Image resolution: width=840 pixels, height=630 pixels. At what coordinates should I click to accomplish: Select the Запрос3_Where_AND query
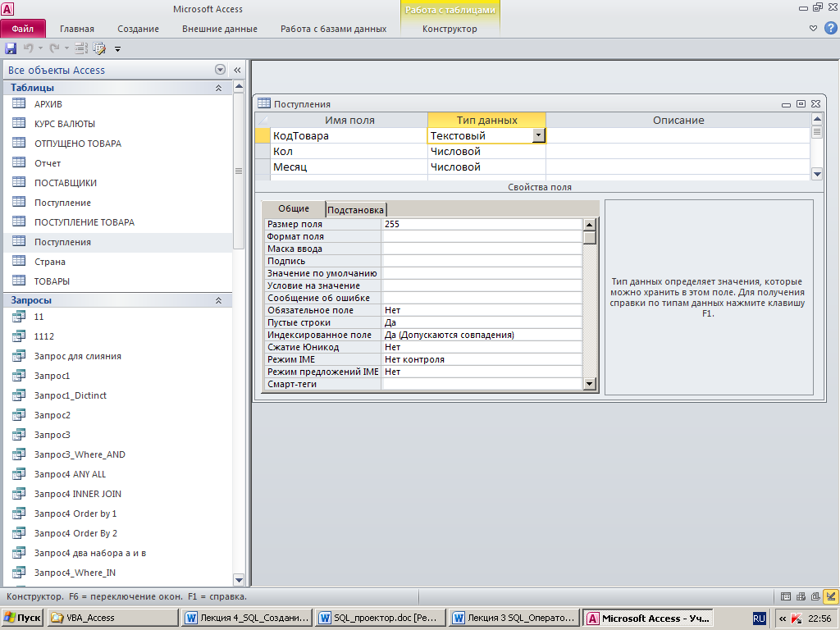coord(80,454)
